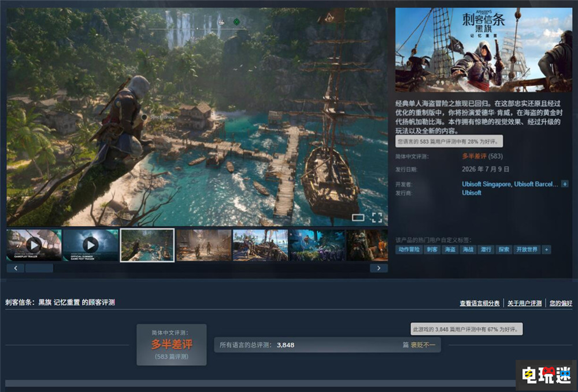
Task: Click 多半差评 review summary near release date
Action: [474, 156]
